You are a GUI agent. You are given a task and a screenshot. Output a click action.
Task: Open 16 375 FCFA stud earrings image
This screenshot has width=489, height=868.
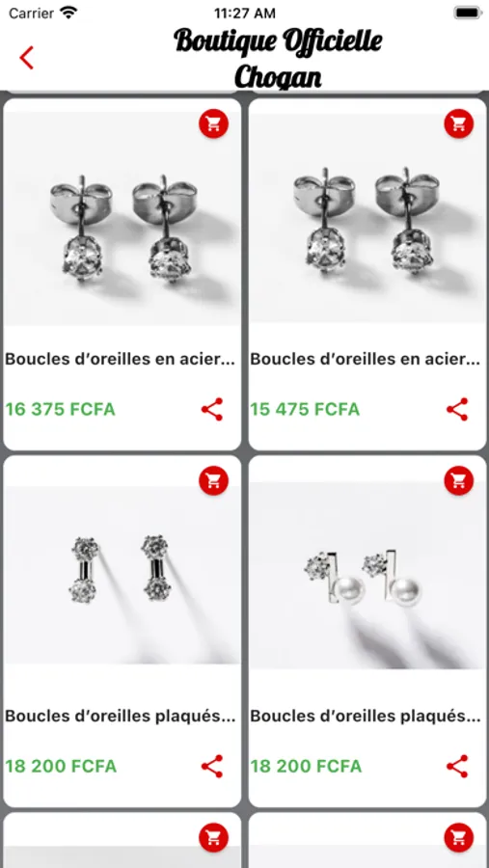click(122, 219)
